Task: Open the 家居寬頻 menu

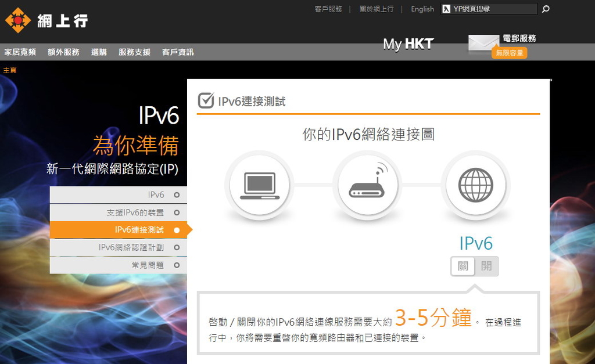Action: coord(19,52)
